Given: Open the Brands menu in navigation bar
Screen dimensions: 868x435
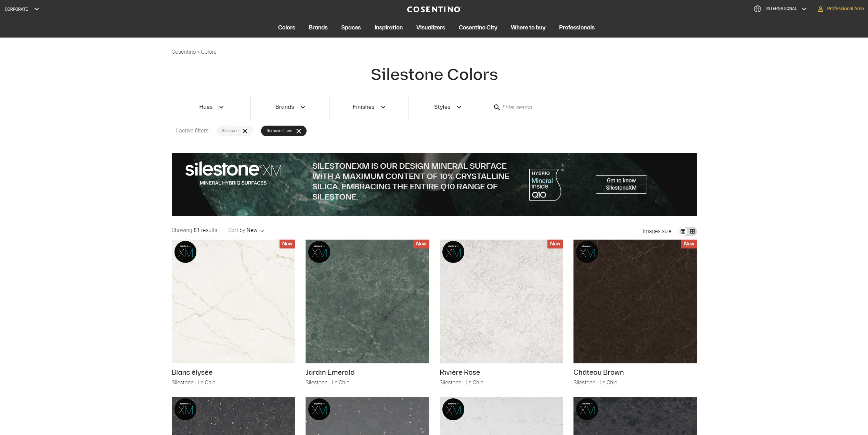Looking at the screenshot, I should point(318,28).
